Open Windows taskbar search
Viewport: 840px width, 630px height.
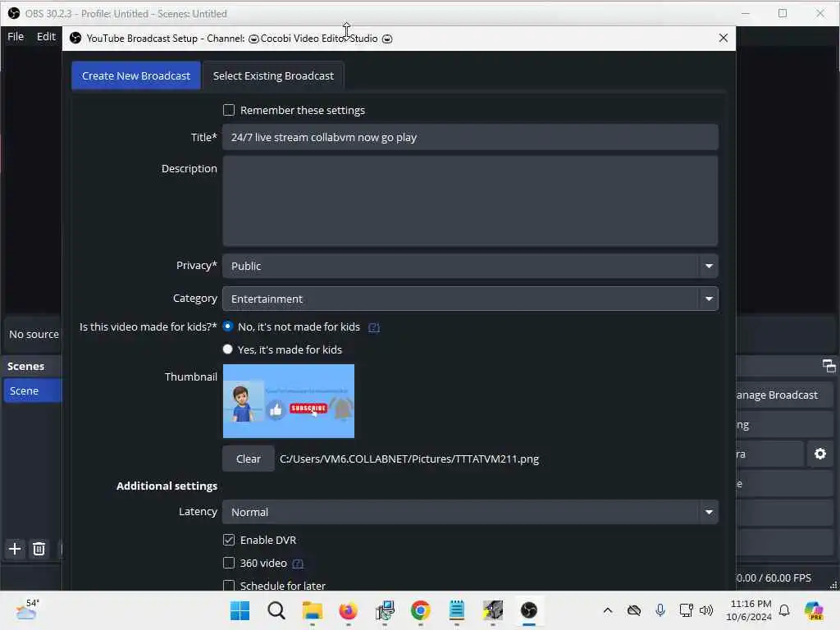click(x=276, y=610)
